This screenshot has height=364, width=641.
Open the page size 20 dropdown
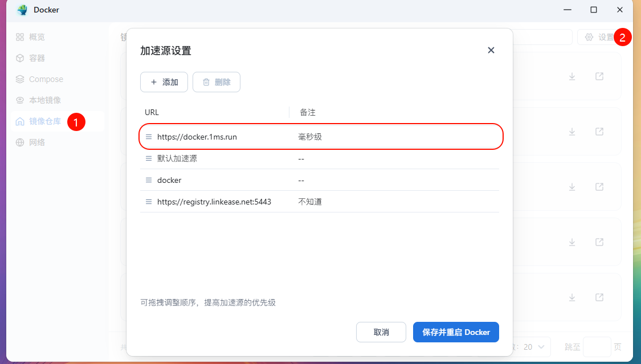(x=533, y=347)
